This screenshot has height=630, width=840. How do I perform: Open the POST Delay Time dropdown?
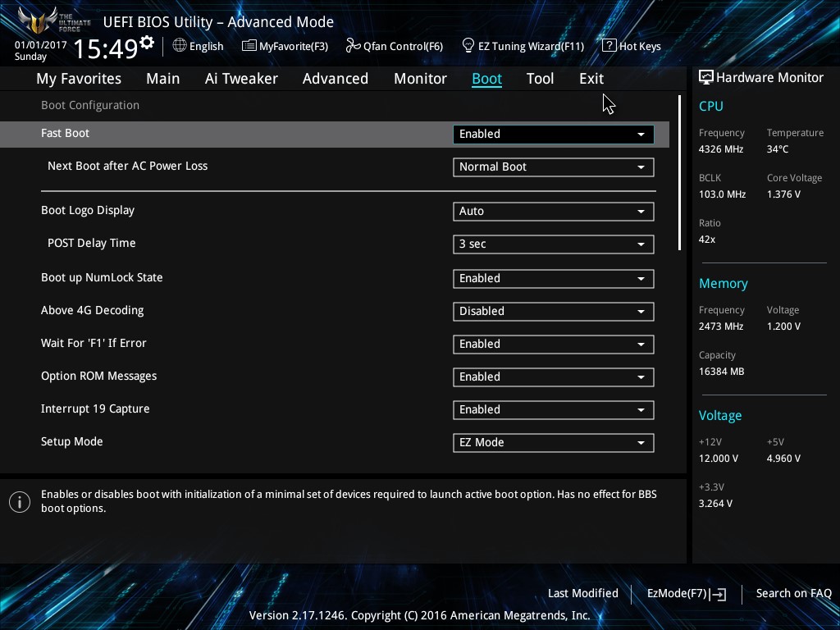click(x=553, y=244)
